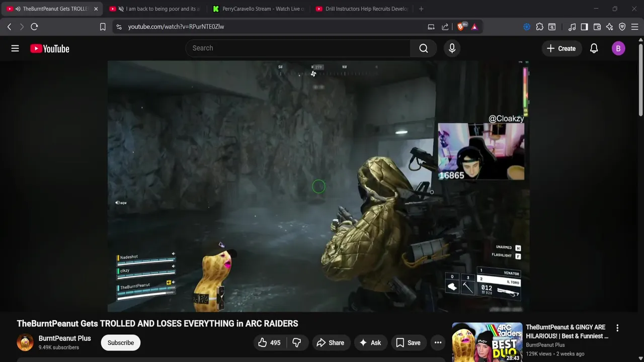Click the blue swirl extension icon
644x362 pixels.
527,27
